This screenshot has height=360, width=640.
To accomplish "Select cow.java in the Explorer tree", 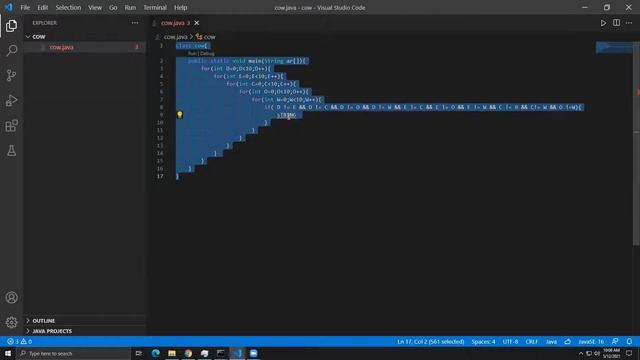I will point(84,47).
